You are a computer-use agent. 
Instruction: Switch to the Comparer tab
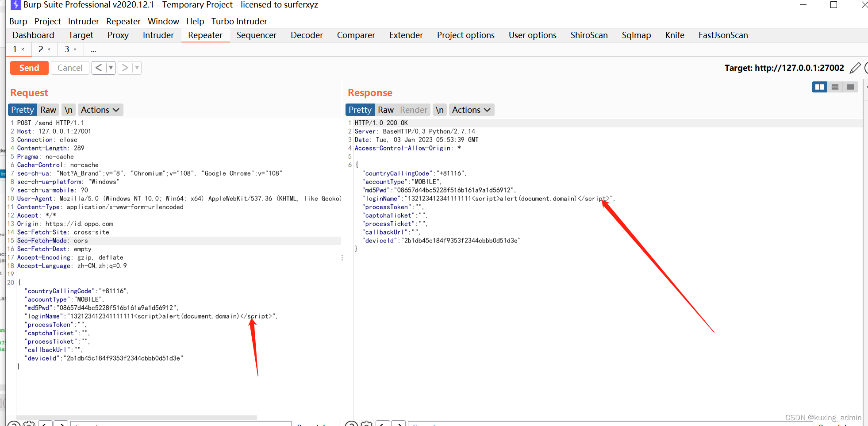click(356, 35)
